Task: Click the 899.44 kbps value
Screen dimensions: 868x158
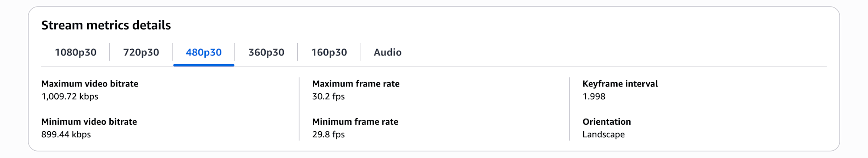Action: (x=66, y=135)
